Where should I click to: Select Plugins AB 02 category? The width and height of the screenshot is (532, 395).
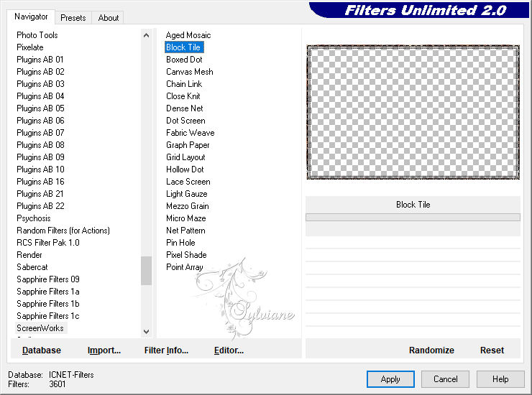coord(40,72)
